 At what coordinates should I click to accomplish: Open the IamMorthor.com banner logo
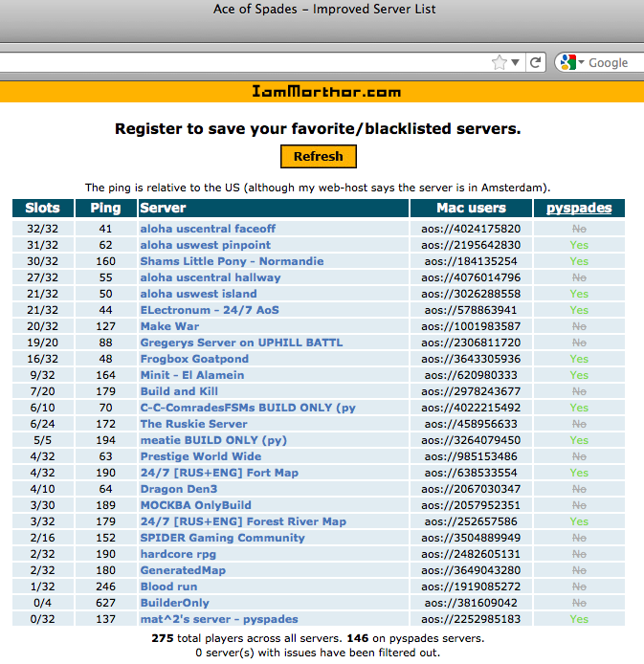[326, 92]
